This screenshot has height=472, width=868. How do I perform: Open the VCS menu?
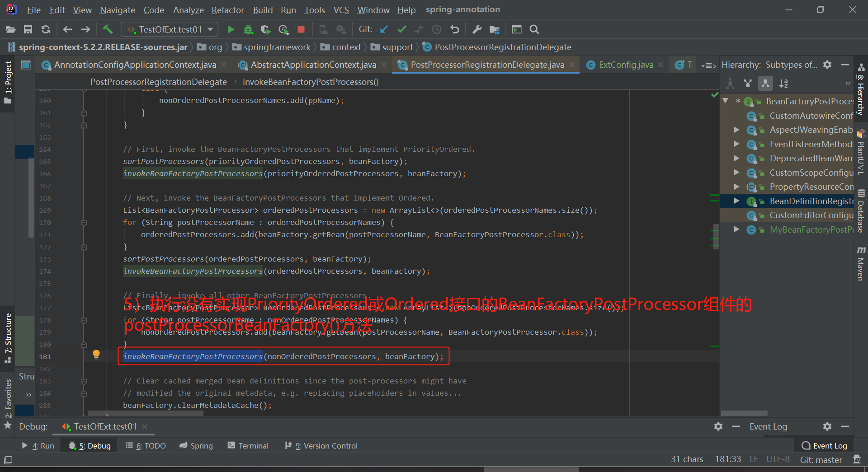(341, 10)
